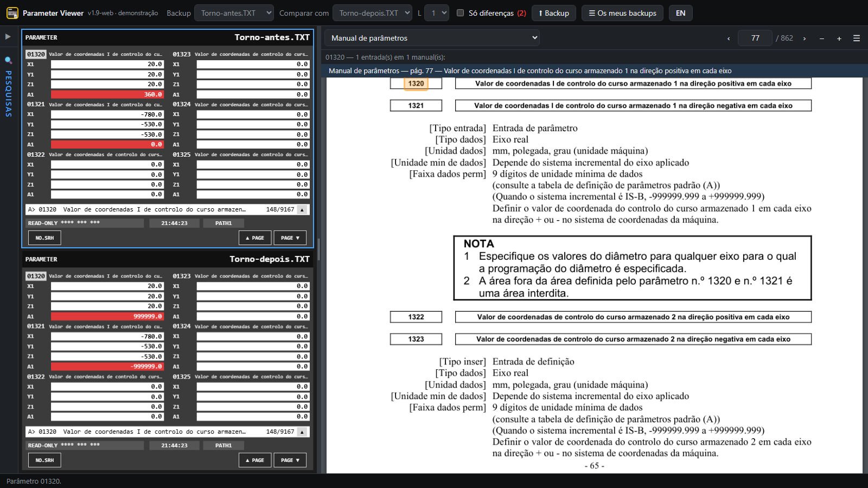This screenshot has width=868, height=488.
Task: Select parameter number 01320 in Torno-antes panel
Action: point(36,54)
